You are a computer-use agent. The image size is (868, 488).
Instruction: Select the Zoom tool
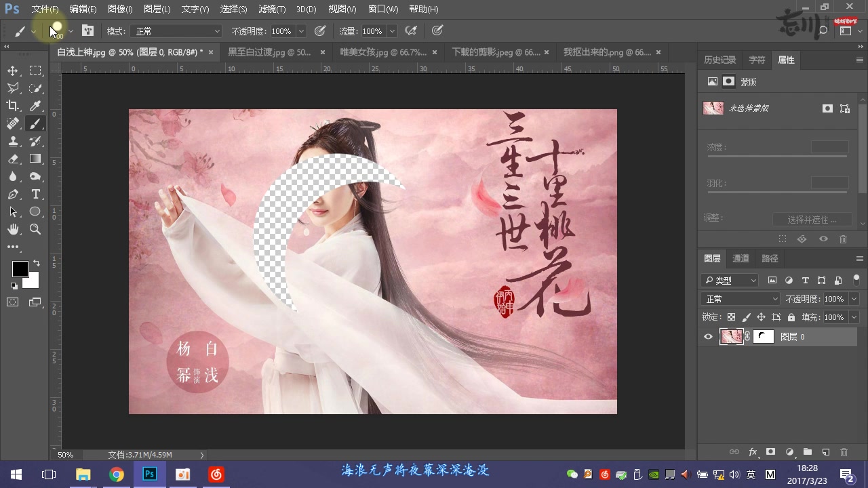[x=35, y=229]
